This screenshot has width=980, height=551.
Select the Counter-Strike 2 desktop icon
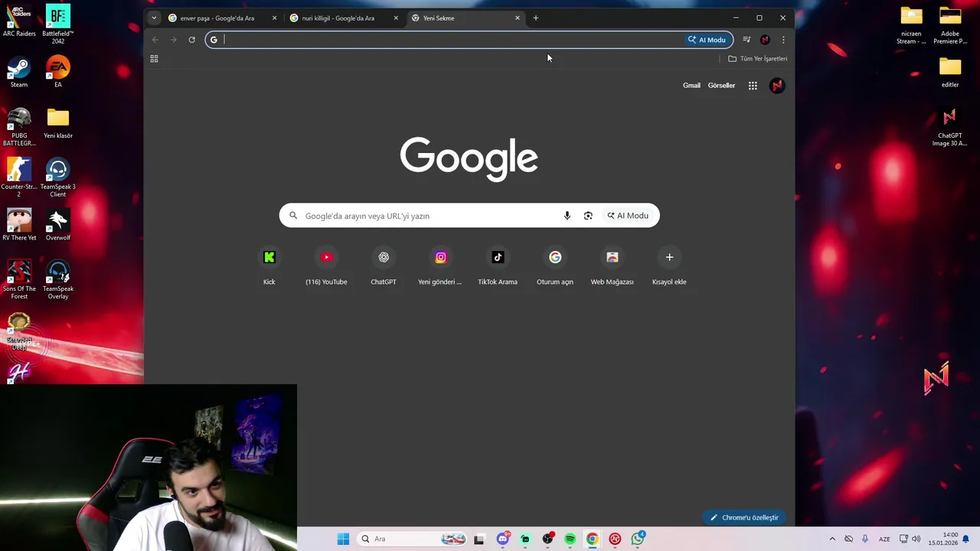19,178
